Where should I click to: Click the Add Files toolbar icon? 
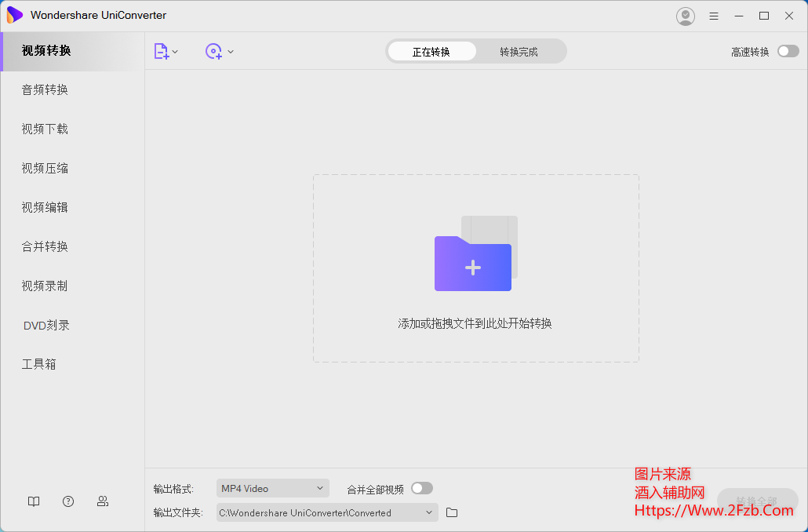point(162,51)
